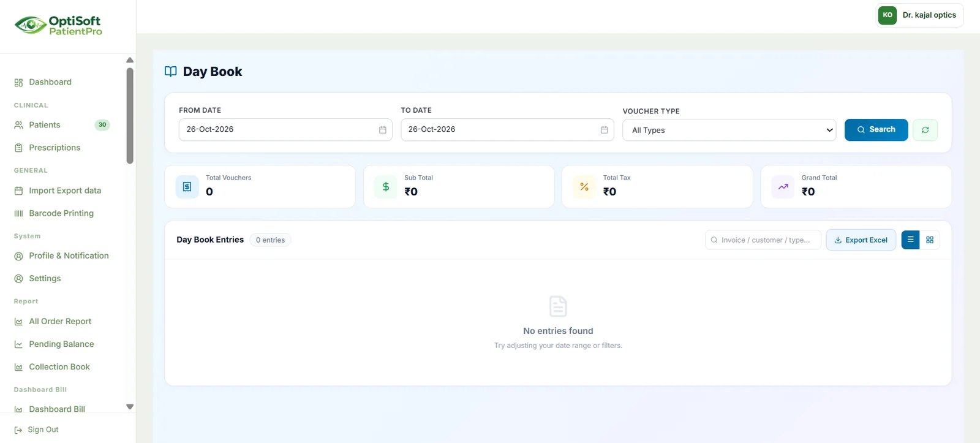Click the sidebar scroll down arrow
Viewport: 980px width, 443px height.
[x=130, y=407]
